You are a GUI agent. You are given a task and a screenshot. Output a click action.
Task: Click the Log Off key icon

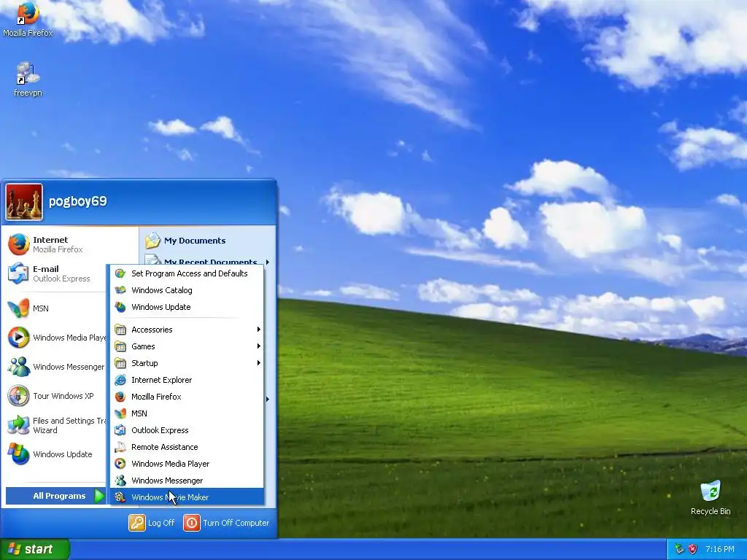pyautogui.click(x=136, y=523)
